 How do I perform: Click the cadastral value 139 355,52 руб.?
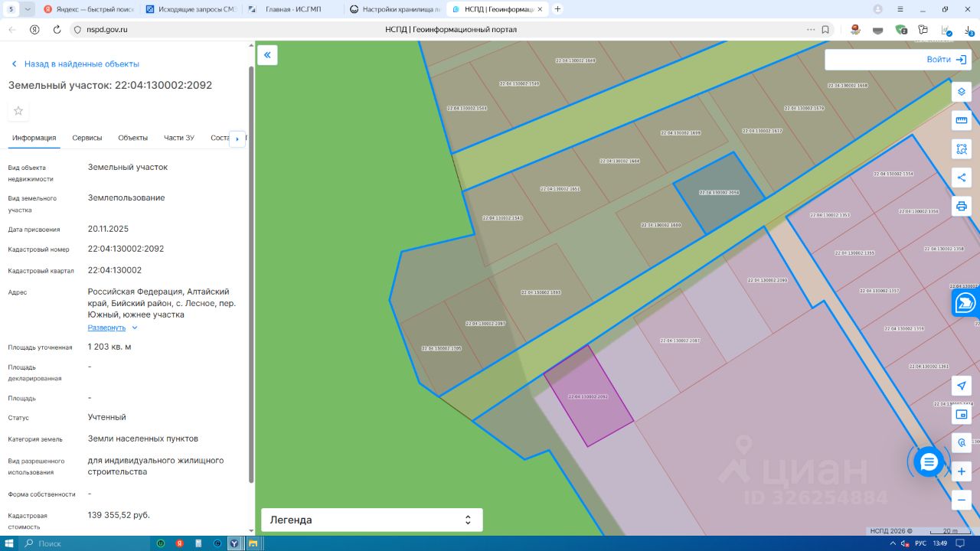point(119,515)
